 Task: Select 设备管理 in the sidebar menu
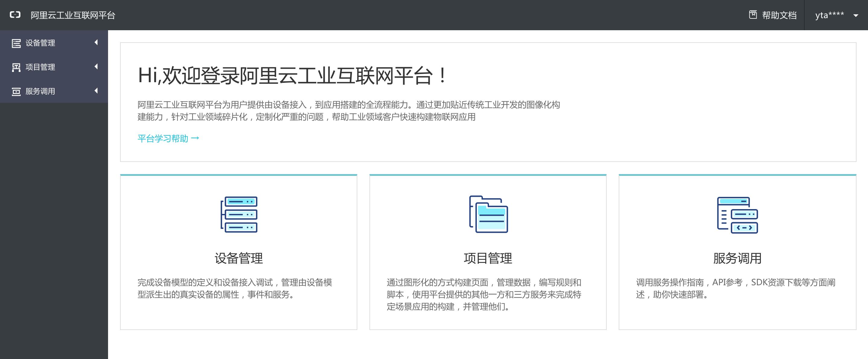tap(40, 43)
